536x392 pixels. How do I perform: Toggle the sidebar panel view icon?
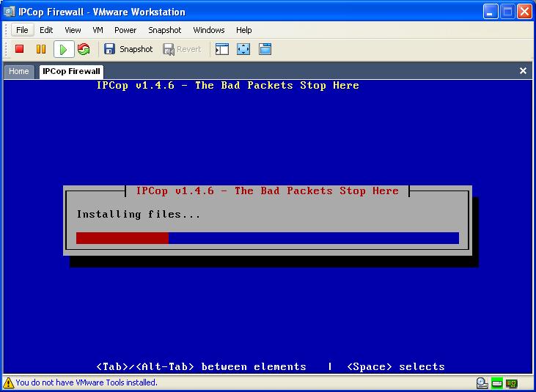[x=222, y=49]
